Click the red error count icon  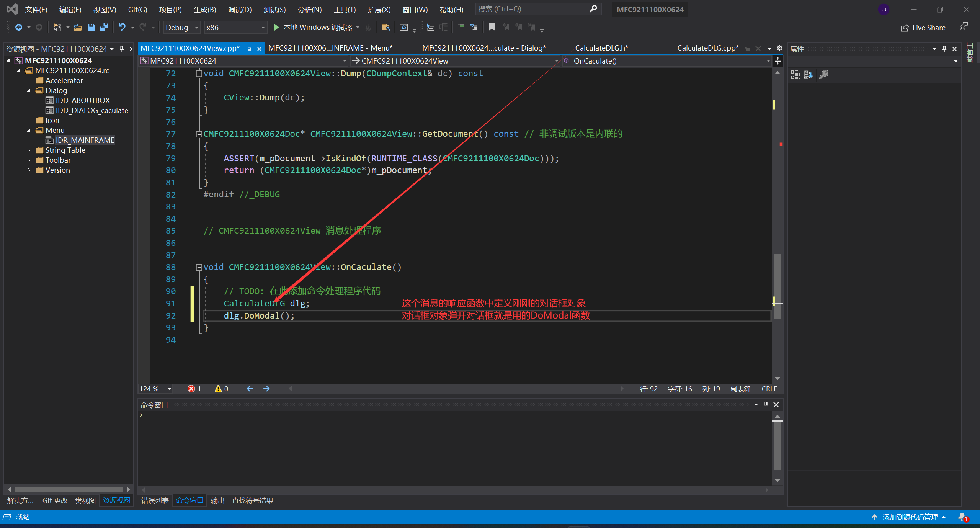(191, 389)
